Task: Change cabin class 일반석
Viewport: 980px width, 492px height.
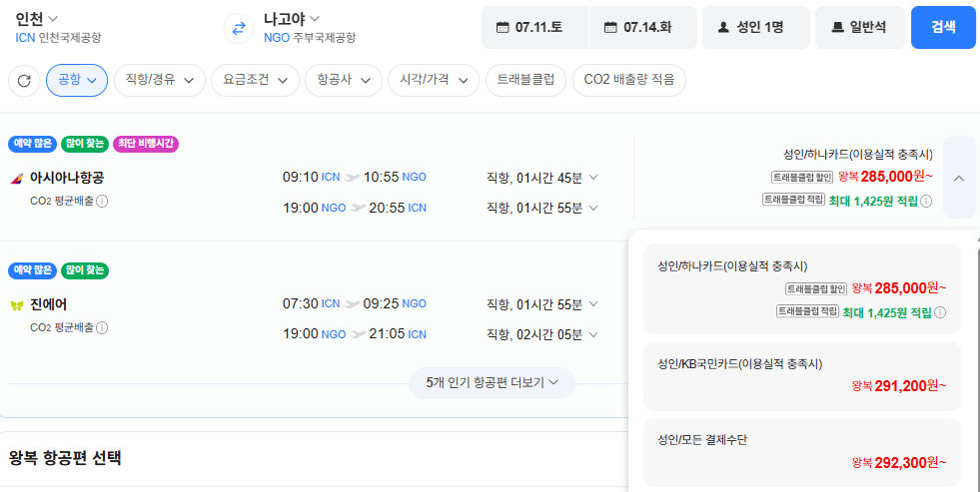Action: coord(860,28)
